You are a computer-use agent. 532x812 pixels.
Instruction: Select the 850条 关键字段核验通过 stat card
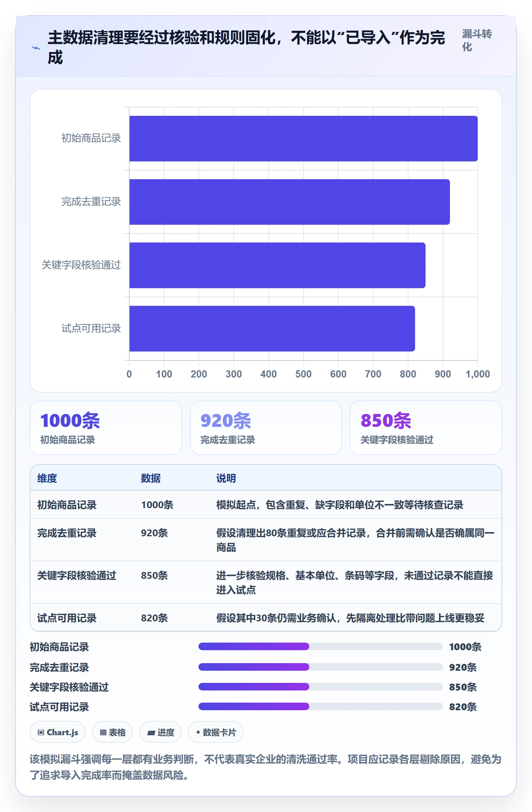coord(426,428)
